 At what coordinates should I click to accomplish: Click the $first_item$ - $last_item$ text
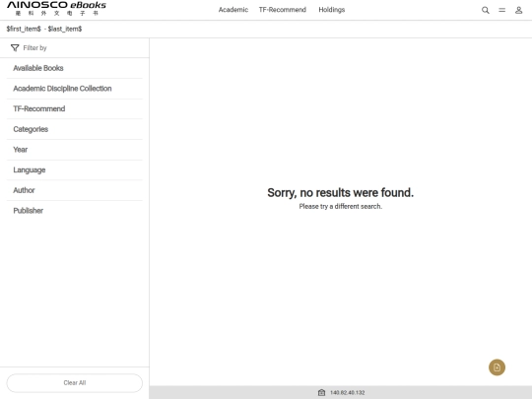click(x=44, y=29)
